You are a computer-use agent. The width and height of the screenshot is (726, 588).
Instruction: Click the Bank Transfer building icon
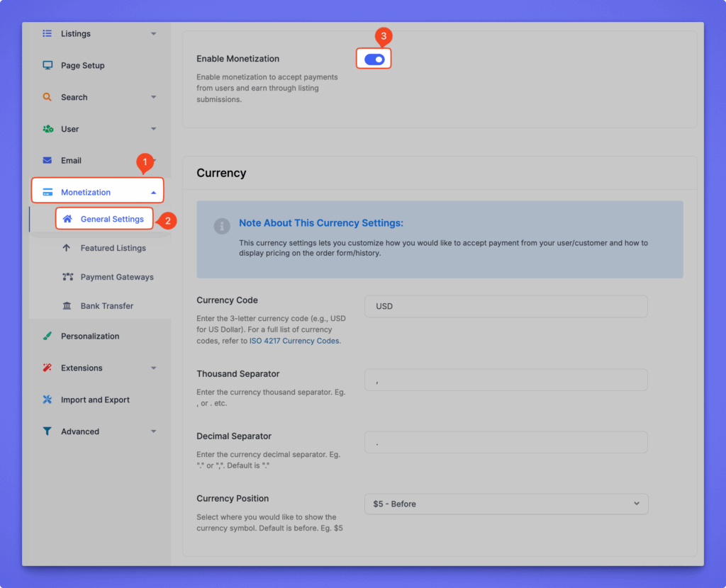point(67,306)
